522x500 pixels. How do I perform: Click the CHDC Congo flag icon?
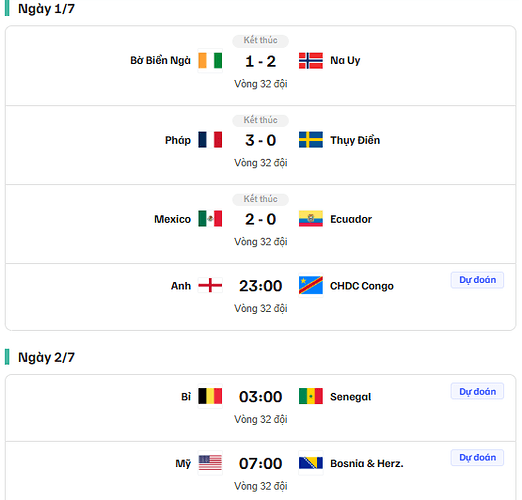click(311, 285)
